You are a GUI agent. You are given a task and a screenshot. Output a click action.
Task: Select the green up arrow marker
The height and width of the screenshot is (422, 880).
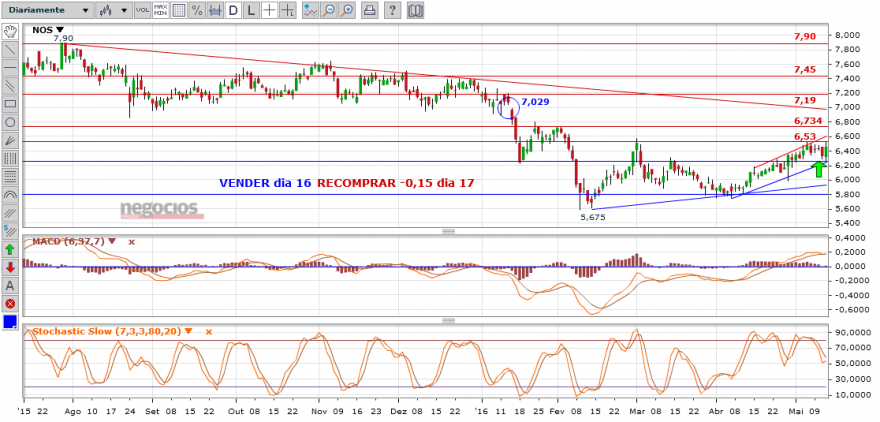tap(10, 250)
